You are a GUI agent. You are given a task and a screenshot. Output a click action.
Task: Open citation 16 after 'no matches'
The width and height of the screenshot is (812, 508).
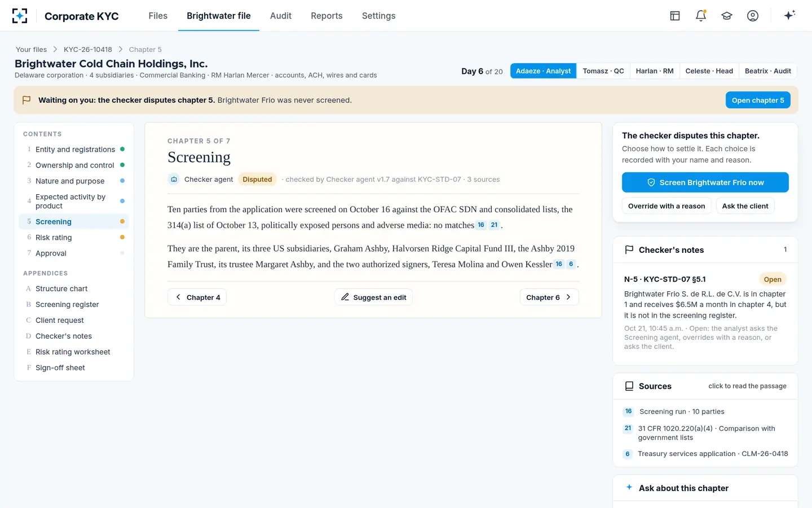(481, 225)
